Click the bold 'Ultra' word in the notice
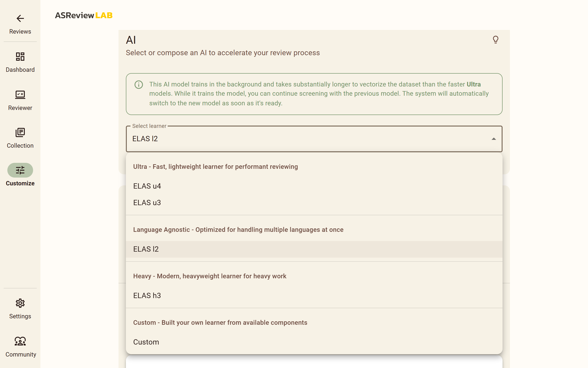Screen dimensions: 588x368 [474, 84]
